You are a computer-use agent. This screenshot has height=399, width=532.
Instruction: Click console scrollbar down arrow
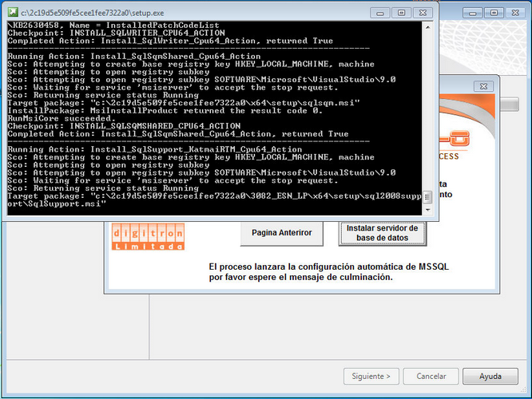(x=427, y=210)
